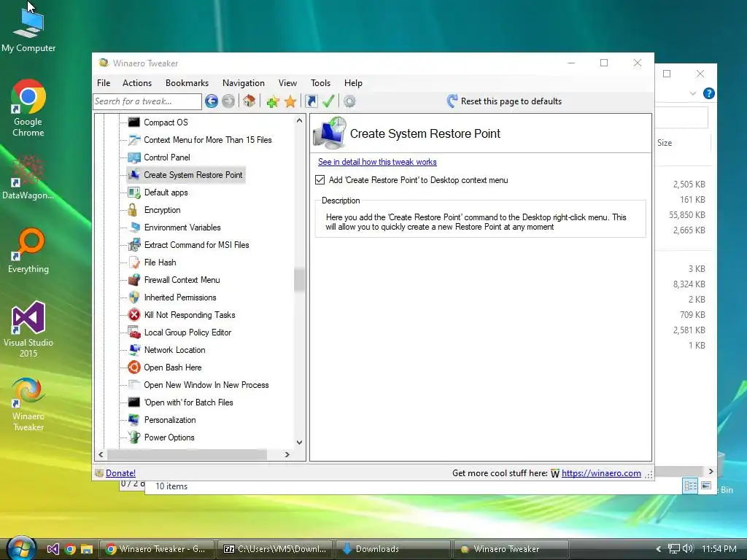The image size is (747, 560).
Task: Switch to Downloads taskbar window
Action: pos(393,549)
